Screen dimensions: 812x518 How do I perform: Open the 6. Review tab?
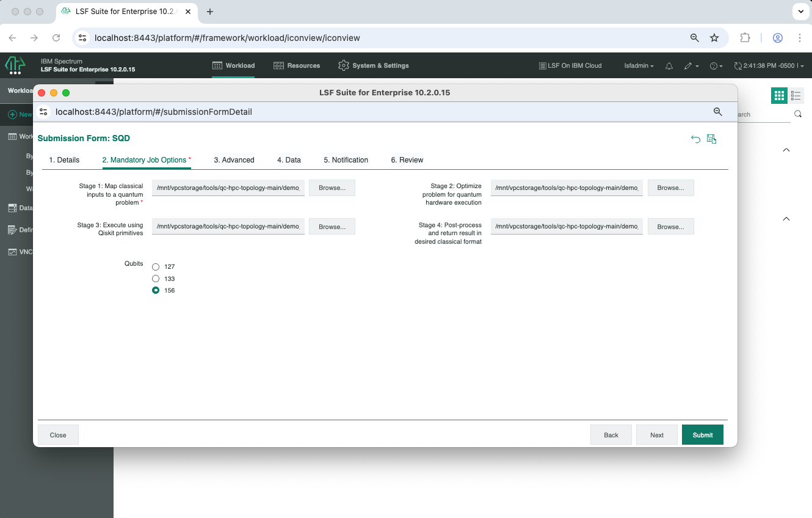point(407,160)
